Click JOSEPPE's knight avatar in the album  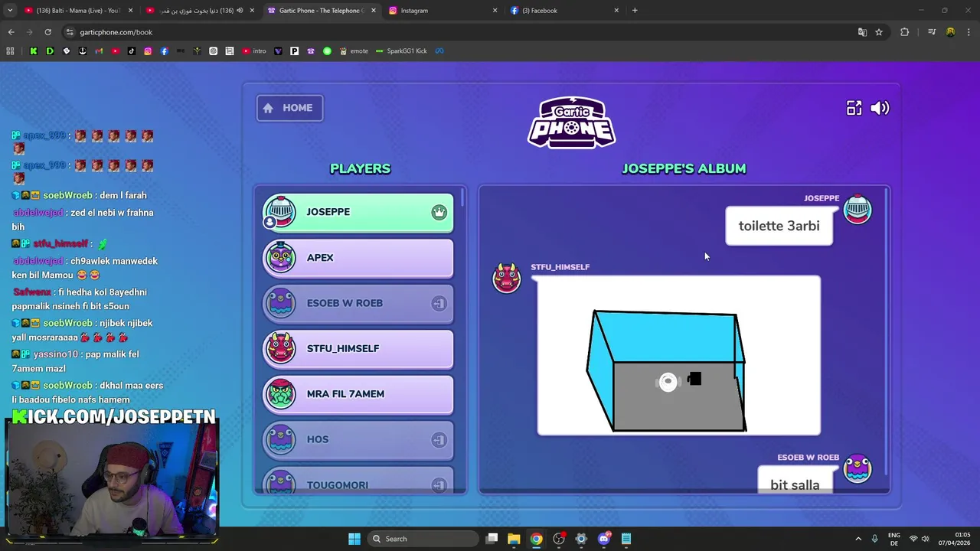pos(857,209)
